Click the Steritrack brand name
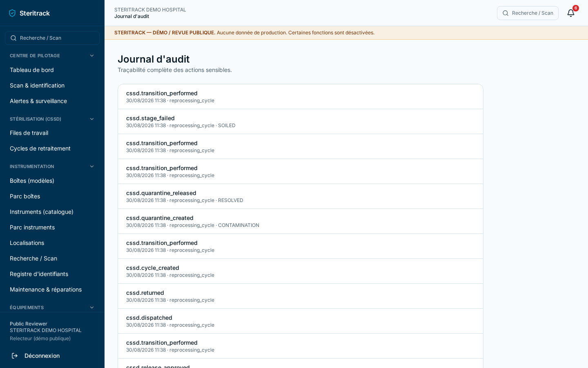This screenshot has width=588, height=368. tap(35, 13)
